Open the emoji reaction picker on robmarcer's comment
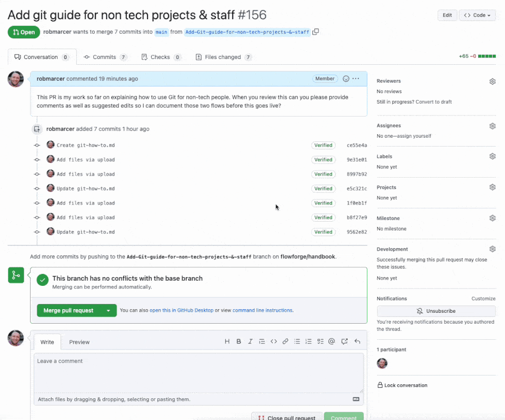The height and width of the screenshot is (420, 505). (x=345, y=79)
